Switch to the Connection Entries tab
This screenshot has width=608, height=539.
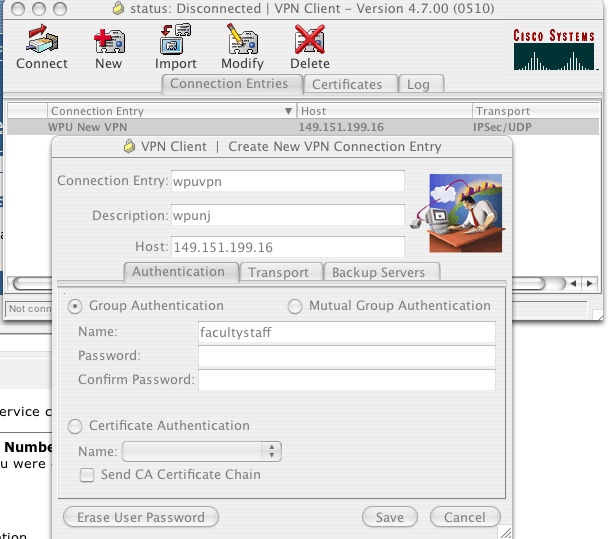point(231,84)
